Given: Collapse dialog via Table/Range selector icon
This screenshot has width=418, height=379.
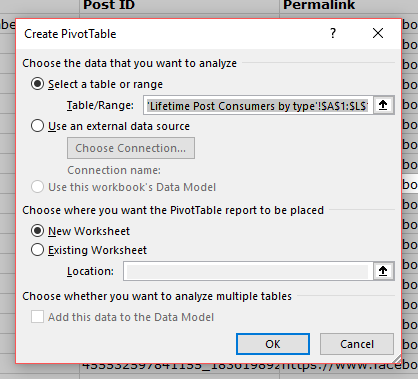Looking at the screenshot, I should click(383, 105).
